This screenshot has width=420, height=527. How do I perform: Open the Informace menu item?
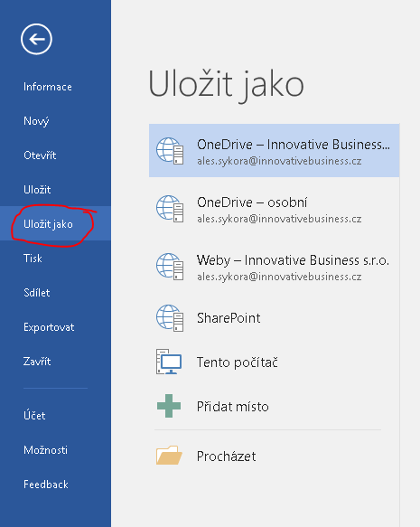point(48,87)
